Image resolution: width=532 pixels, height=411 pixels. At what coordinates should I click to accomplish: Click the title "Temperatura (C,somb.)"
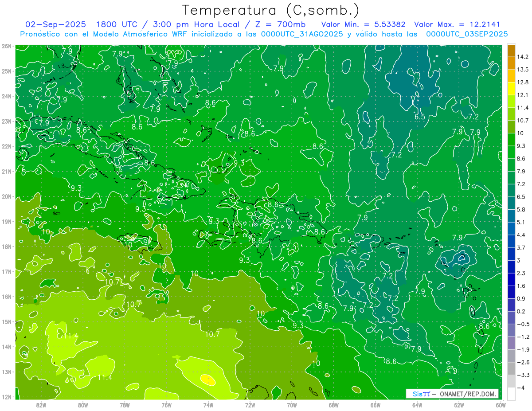click(x=271, y=10)
